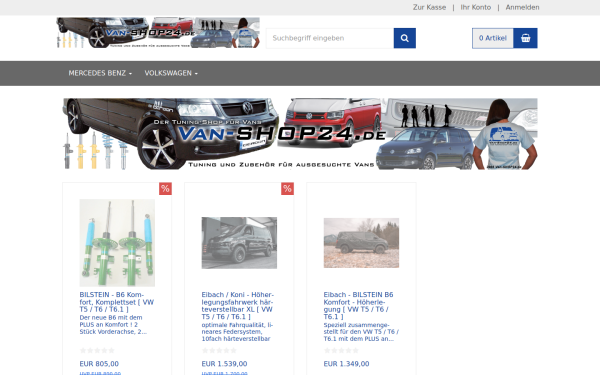Open the shopping basket icon
This screenshot has width=600, height=375.
coord(525,38)
